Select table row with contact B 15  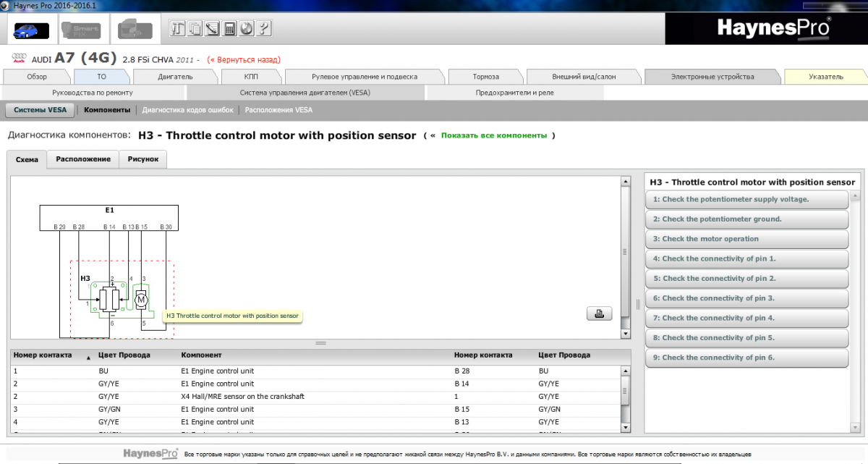point(315,409)
